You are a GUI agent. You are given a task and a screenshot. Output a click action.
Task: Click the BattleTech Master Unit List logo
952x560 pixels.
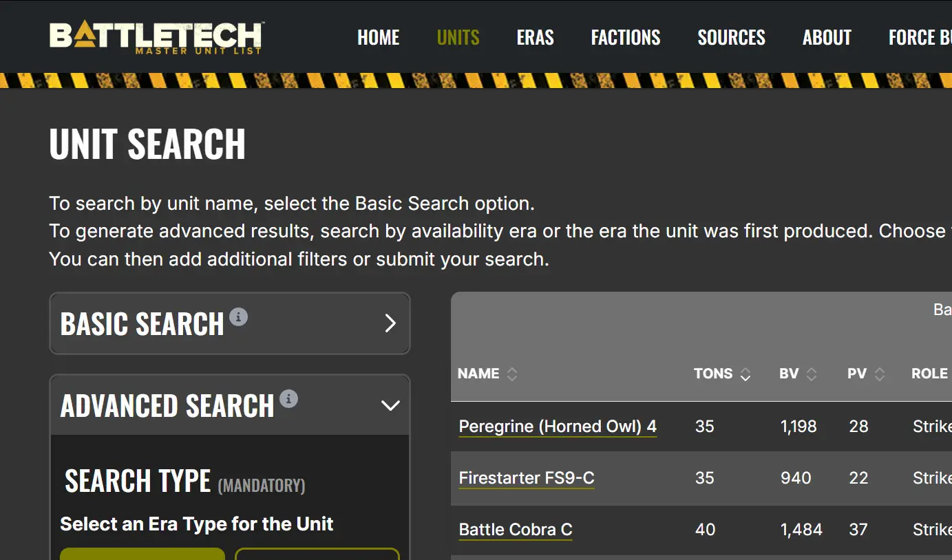156,37
